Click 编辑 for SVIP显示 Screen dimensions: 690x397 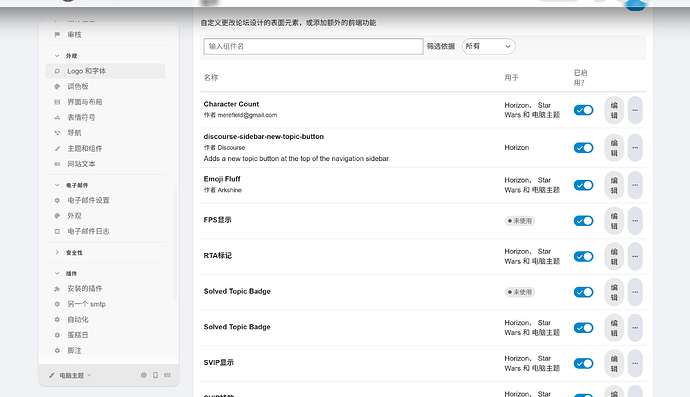point(614,364)
